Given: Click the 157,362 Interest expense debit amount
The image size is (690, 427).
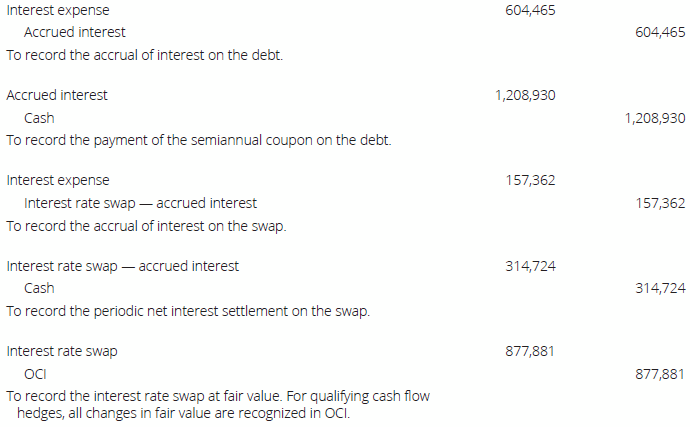Looking at the screenshot, I should pyautogui.click(x=531, y=181).
